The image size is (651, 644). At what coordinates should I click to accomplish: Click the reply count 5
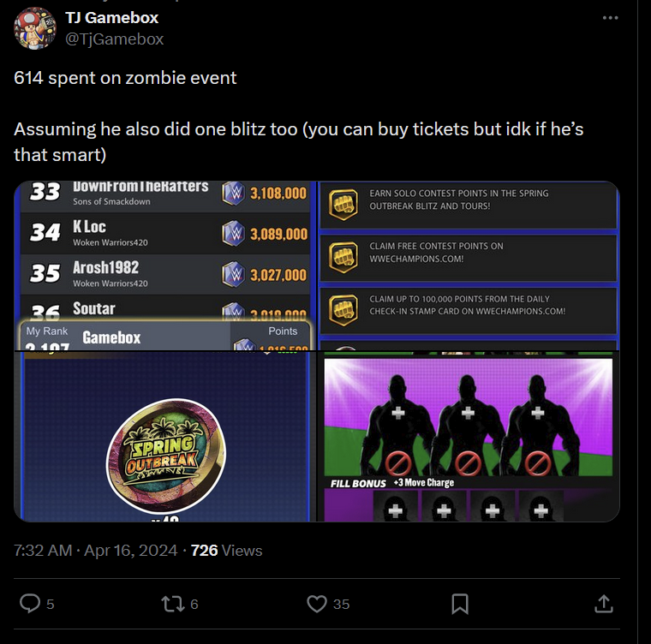[x=50, y=604]
